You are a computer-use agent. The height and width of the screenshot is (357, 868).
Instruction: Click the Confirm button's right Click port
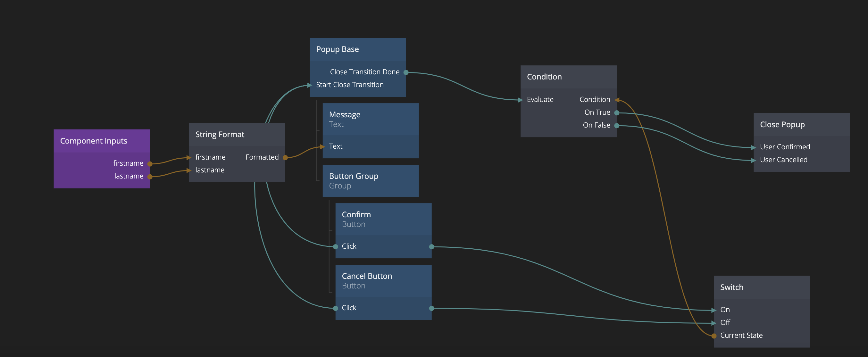(x=432, y=247)
